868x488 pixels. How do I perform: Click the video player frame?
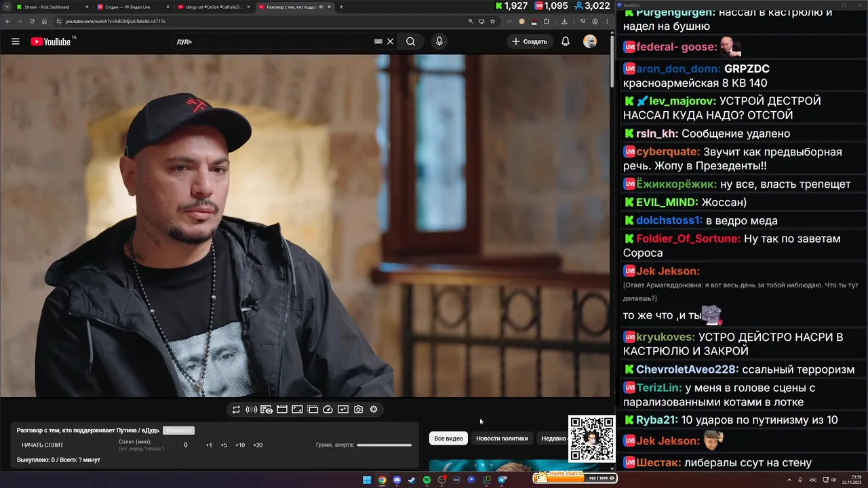pos(305,226)
